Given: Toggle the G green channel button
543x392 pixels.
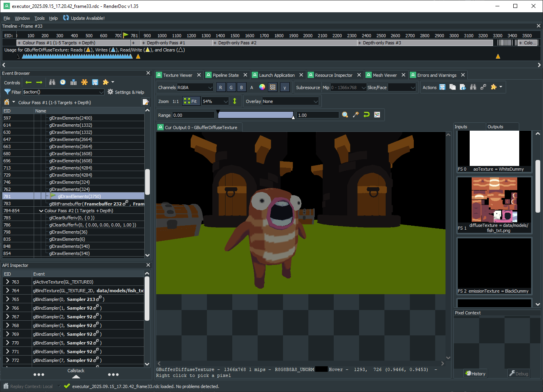Looking at the screenshot, I should point(231,88).
